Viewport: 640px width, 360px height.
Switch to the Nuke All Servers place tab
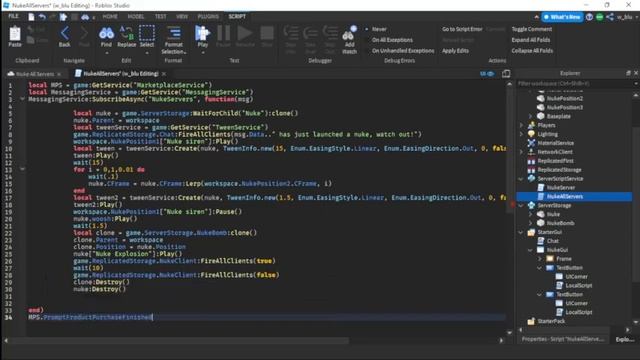(35, 74)
